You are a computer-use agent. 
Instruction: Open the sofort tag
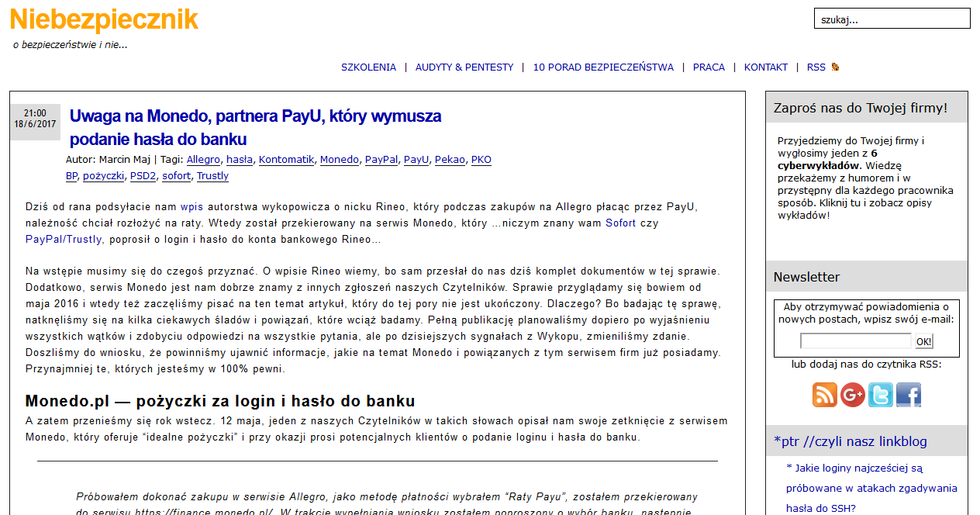176,176
